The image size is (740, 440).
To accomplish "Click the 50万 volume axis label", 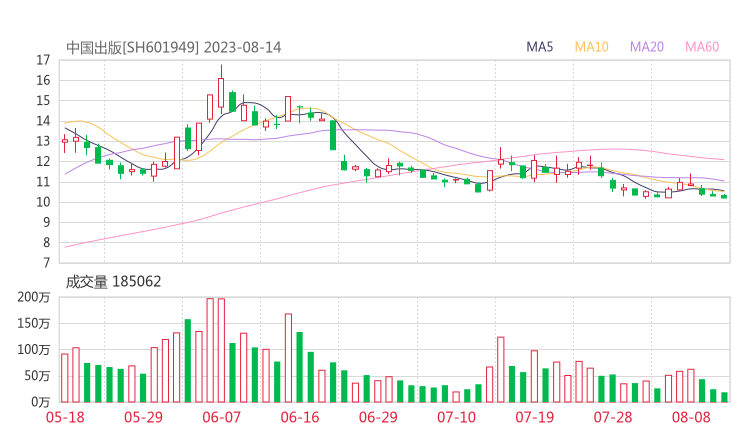I will click(x=37, y=376).
